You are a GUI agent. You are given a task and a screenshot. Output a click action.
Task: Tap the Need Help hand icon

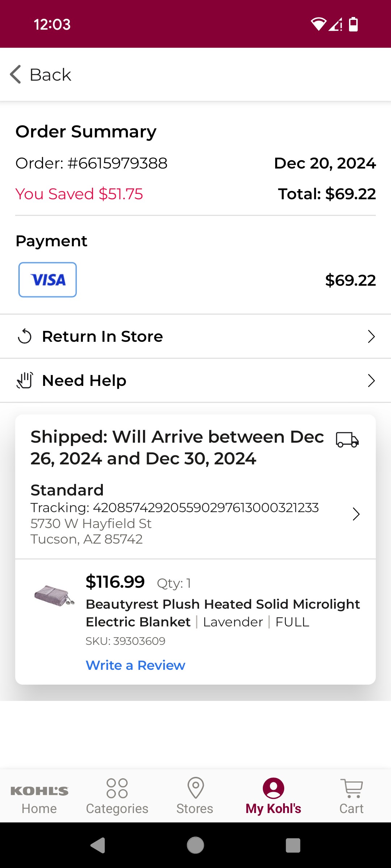click(x=25, y=380)
